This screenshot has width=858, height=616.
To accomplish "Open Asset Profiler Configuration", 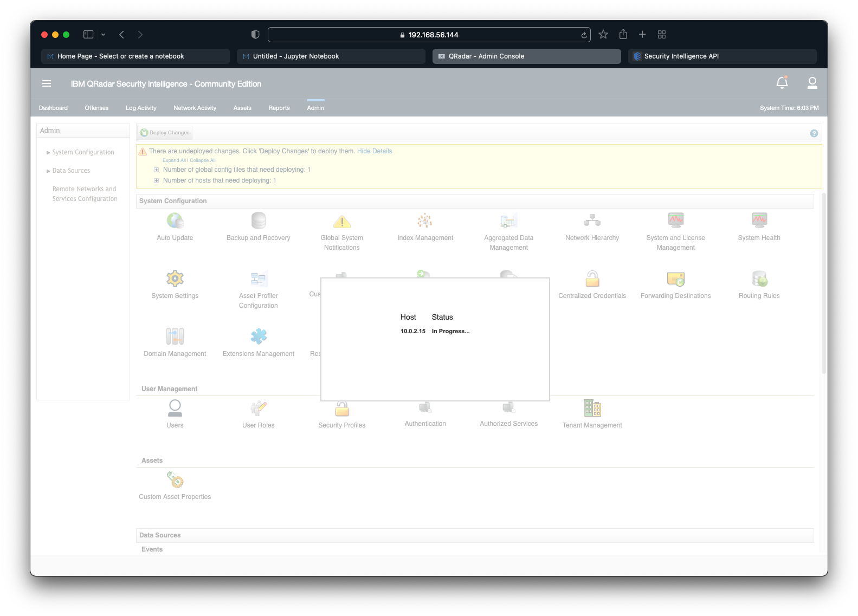I will coord(259,278).
